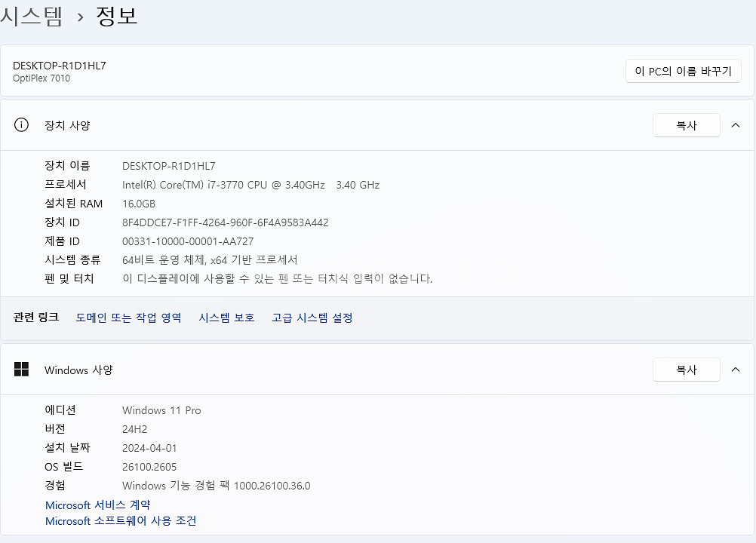756x543 pixels.
Task: Collapse the Windows 사양 section chevron
Action: point(736,370)
